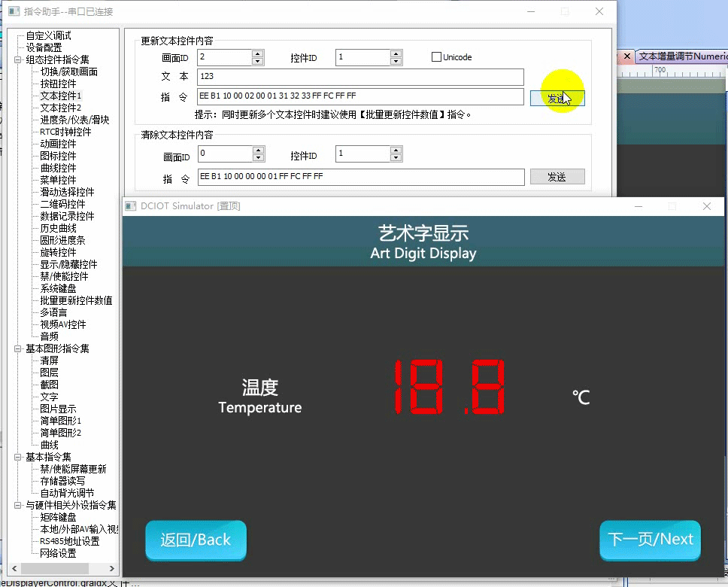Click 发送 button for clear text command

click(557, 177)
